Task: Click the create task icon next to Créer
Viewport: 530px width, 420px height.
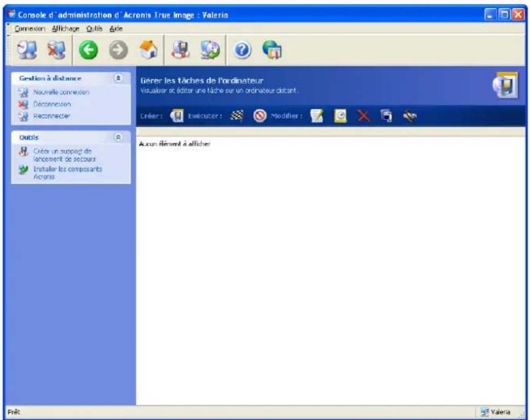Action: point(177,116)
